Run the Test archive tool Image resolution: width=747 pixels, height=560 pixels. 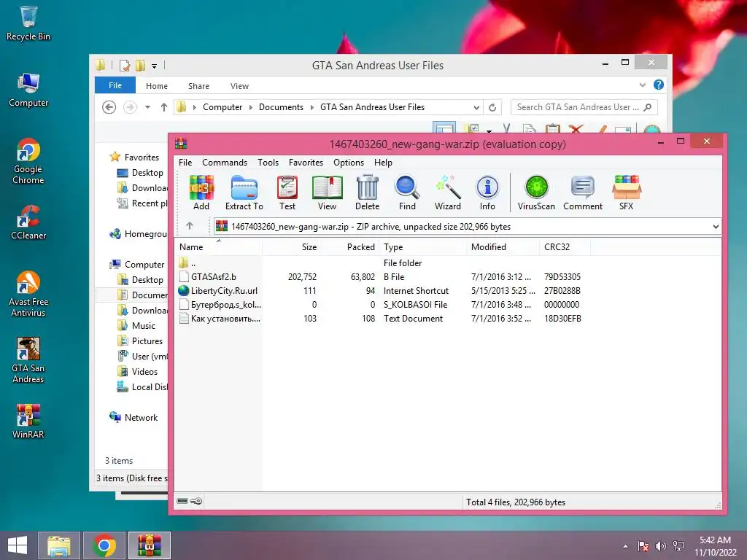click(287, 192)
